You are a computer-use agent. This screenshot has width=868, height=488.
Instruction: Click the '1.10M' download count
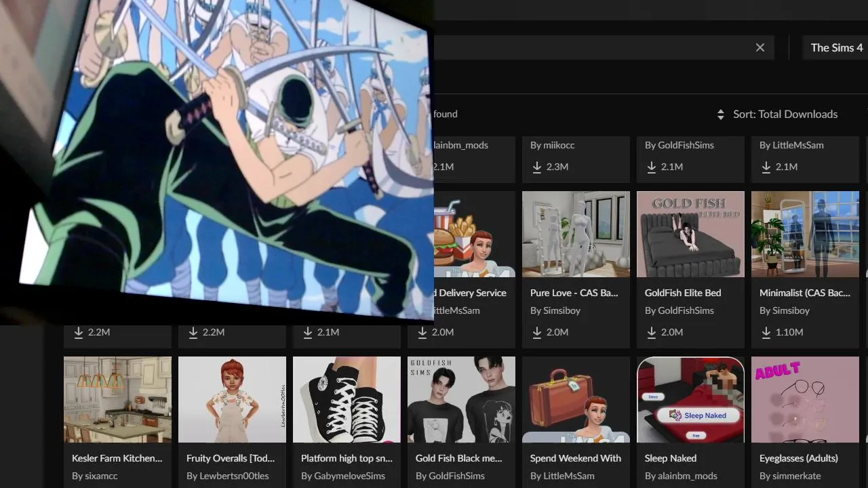click(789, 332)
